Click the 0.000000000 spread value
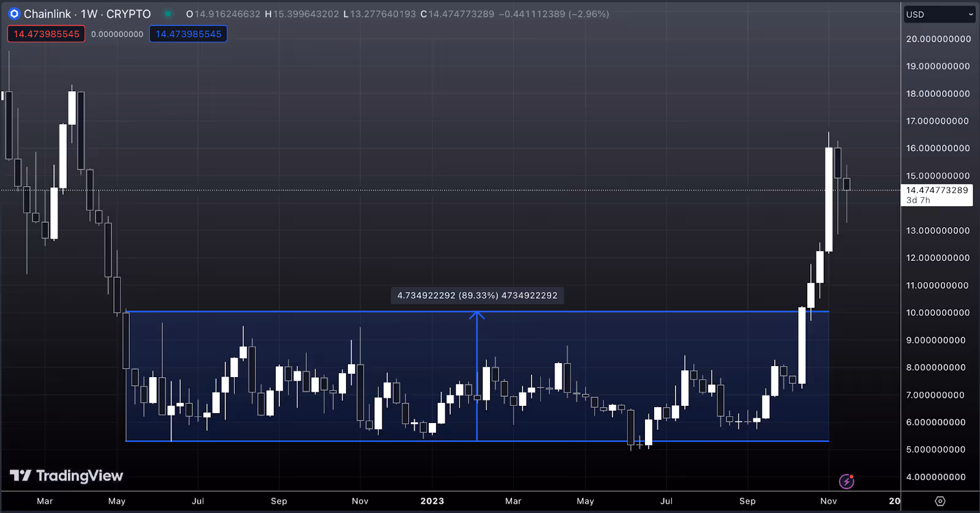 coord(117,34)
